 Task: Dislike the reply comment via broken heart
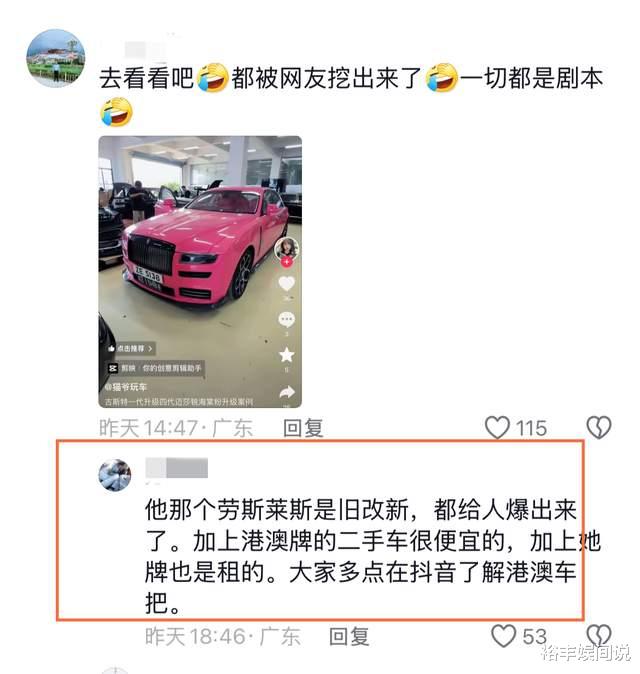tap(599, 636)
